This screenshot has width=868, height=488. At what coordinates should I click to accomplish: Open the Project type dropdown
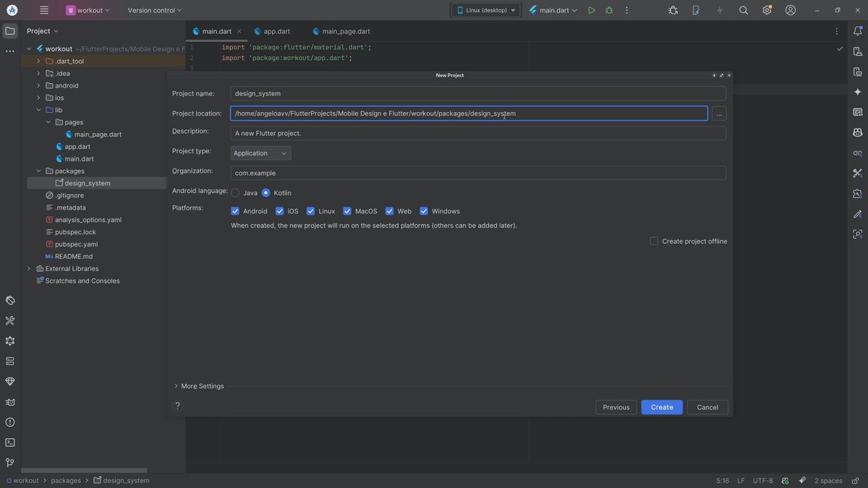click(260, 153)
